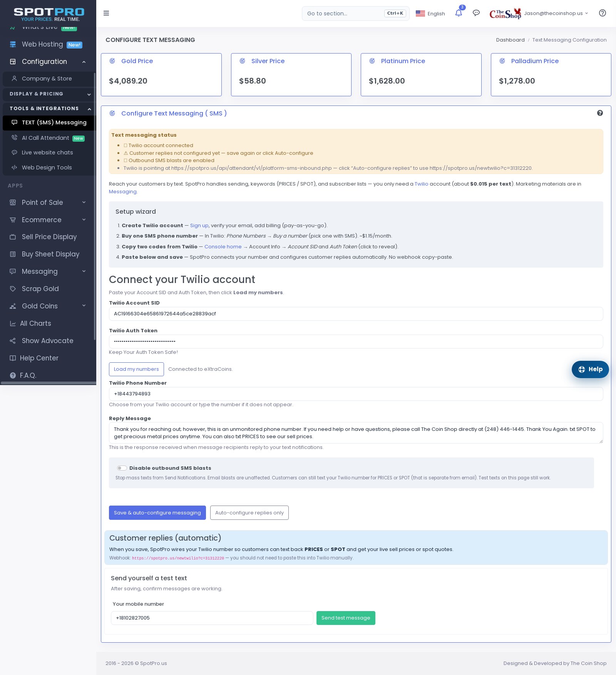Focus the Twilio Account SID field
Image resolution: width=616 pixels, height=675 pixels.
pos(356,314)
